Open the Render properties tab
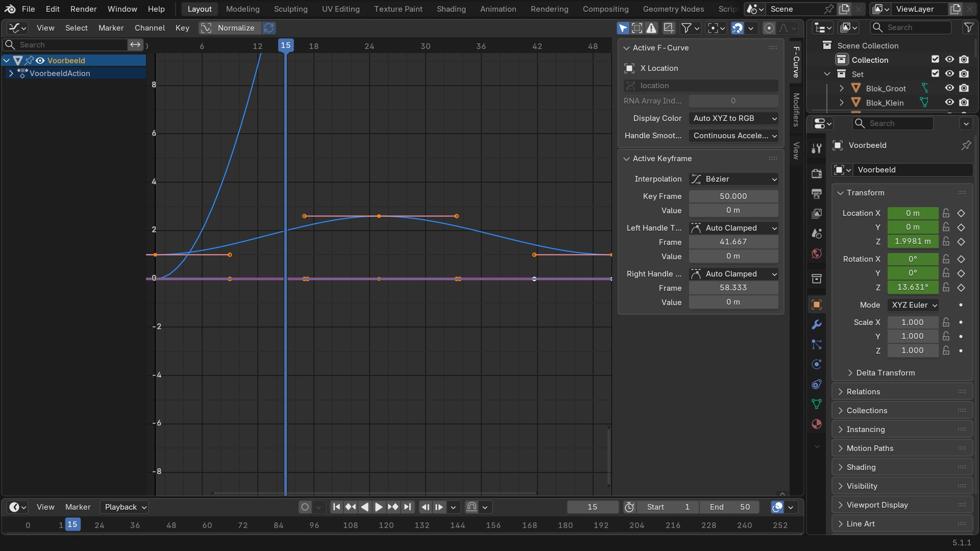980x551 pixels. [x=817, y=173]
